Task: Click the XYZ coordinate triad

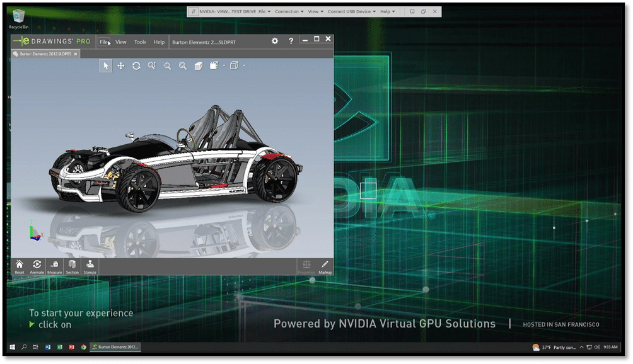Action: [35, 231]
